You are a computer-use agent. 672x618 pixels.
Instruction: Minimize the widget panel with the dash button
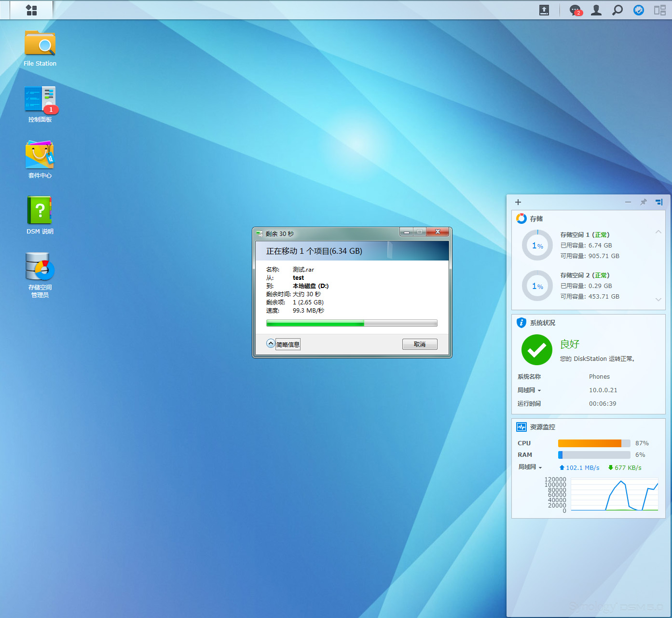(x=628, y=202)
